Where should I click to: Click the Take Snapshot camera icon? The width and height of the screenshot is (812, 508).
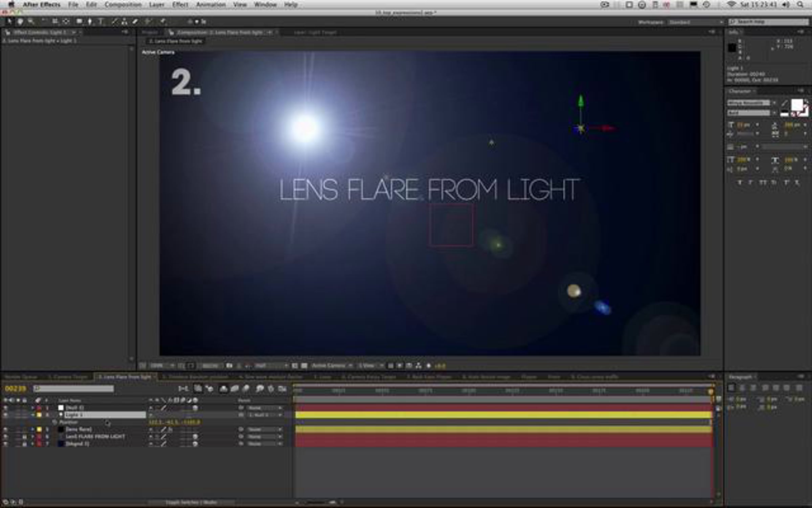pyautogui.click(x=229, y=366)
